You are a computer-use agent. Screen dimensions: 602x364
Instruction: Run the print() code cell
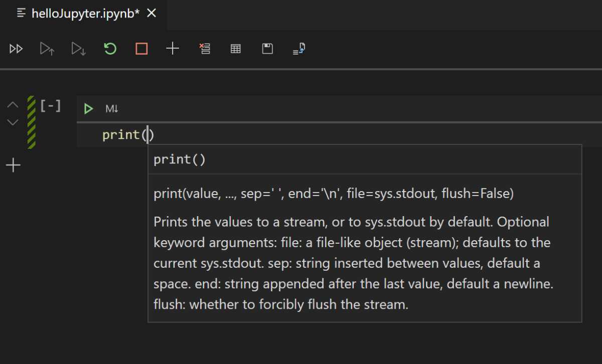(x=88, y=108)
